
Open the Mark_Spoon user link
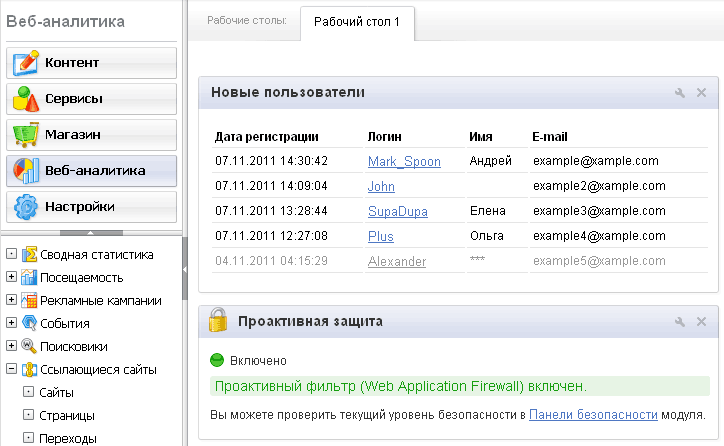tap(404, 161)
